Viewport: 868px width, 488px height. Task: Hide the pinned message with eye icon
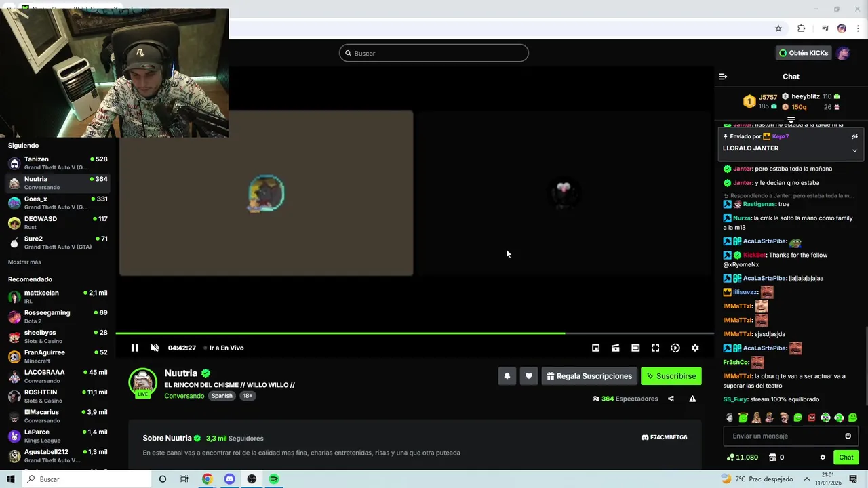pos(854,136)
